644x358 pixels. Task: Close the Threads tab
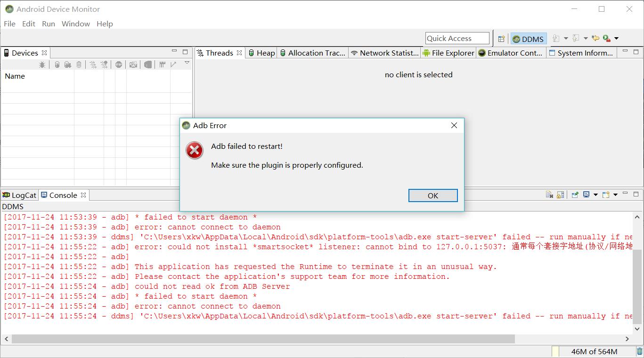239,53
